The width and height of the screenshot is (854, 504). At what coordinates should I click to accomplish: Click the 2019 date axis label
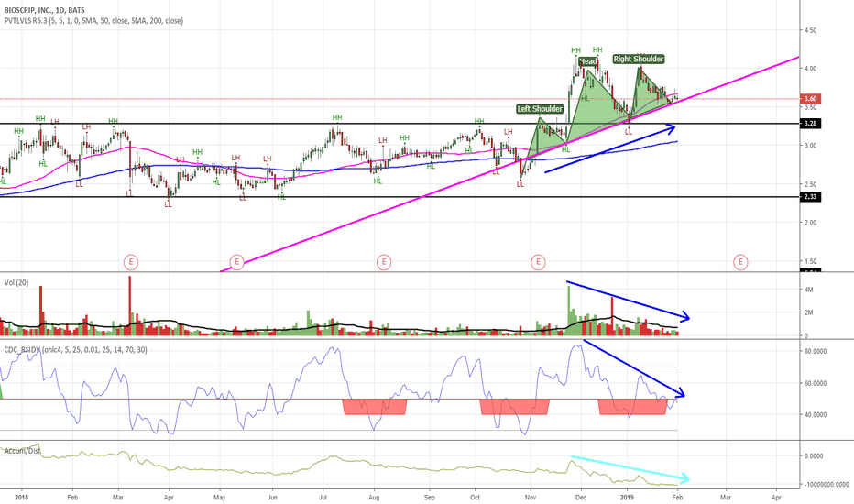pos(628,497)
